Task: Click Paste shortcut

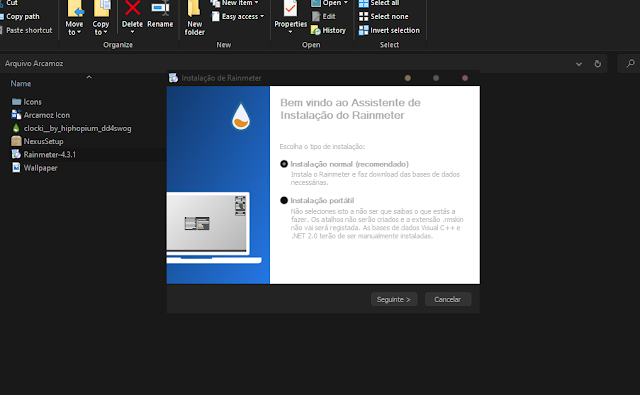Action: pos(26,30)
